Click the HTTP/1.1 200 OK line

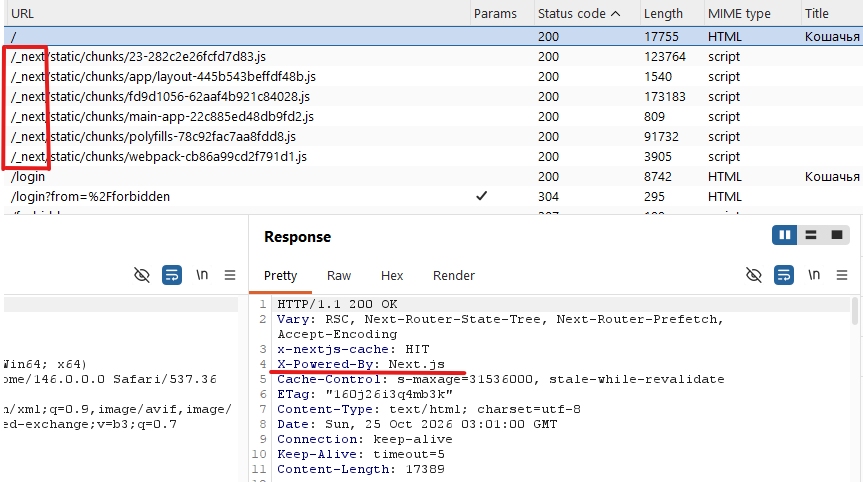[337, 304]
